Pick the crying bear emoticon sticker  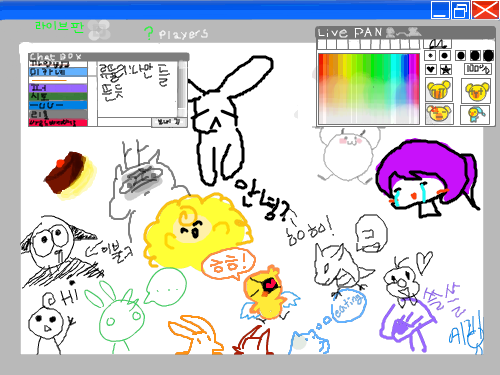click(x=439, y=89)
